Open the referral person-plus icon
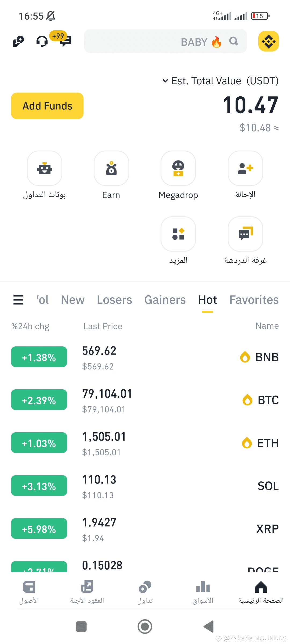The width and height of the screenshot is (290, 644). (x=245, y=169)
